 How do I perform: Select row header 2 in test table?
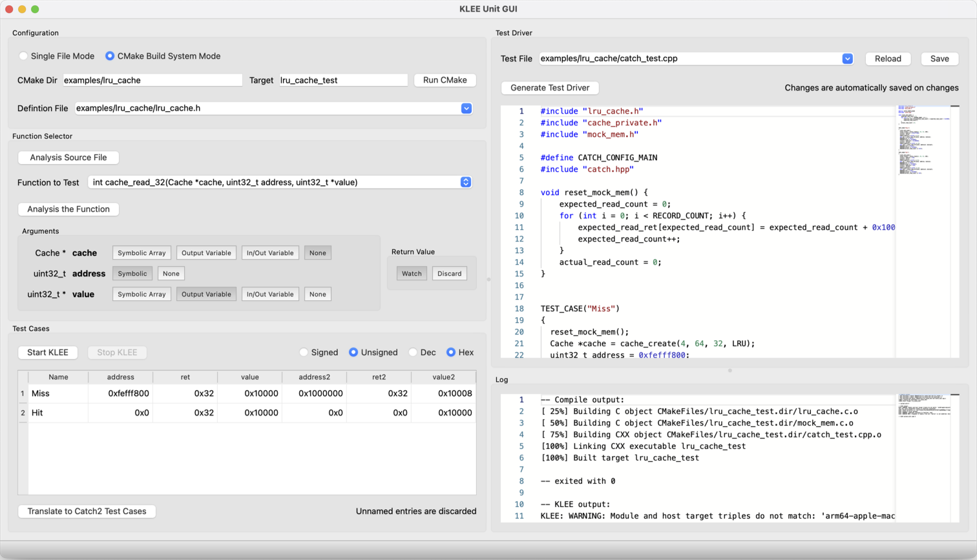[23, 413]
